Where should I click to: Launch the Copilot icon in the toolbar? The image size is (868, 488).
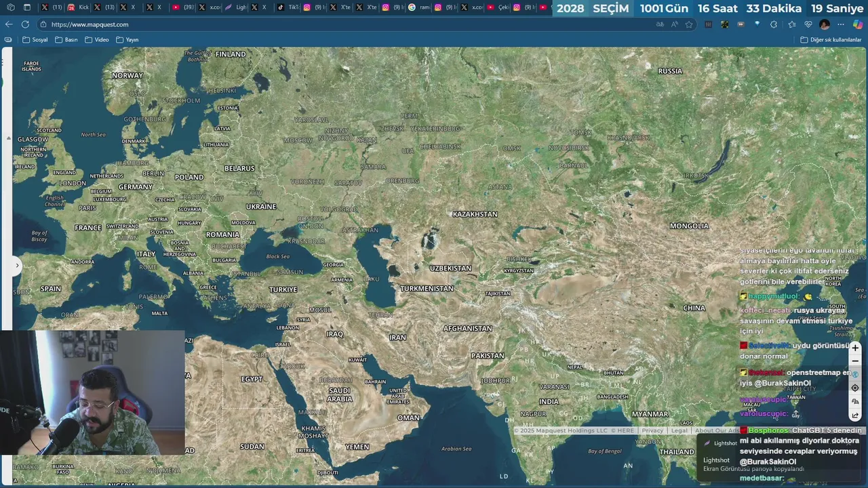[x=858, y=24]
